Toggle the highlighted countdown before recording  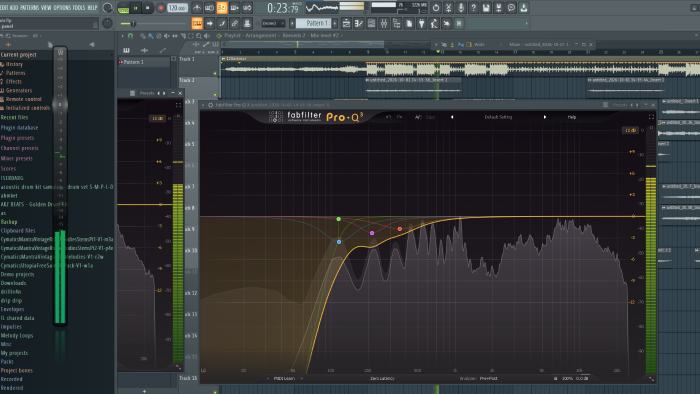222,8
